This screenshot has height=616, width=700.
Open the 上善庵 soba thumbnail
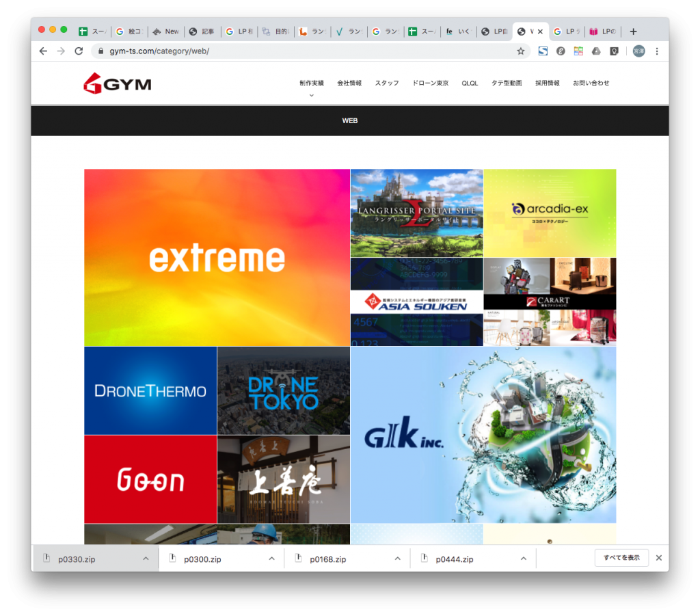tap(284, 479)
